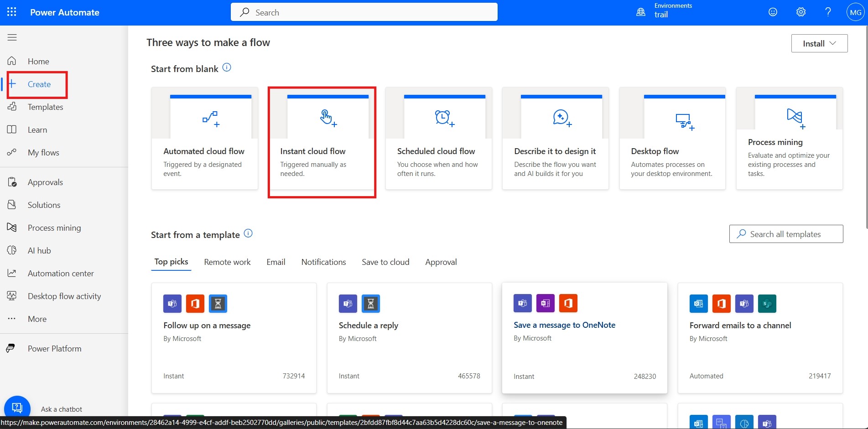Select the Approval templates tab
This screenshot has height=429, width=868.
coord(441,262)
